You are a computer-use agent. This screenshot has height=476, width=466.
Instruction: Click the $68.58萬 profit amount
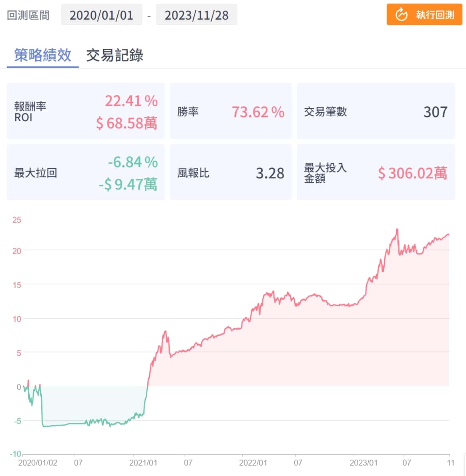pyautogui.click(x=127, y=123)
